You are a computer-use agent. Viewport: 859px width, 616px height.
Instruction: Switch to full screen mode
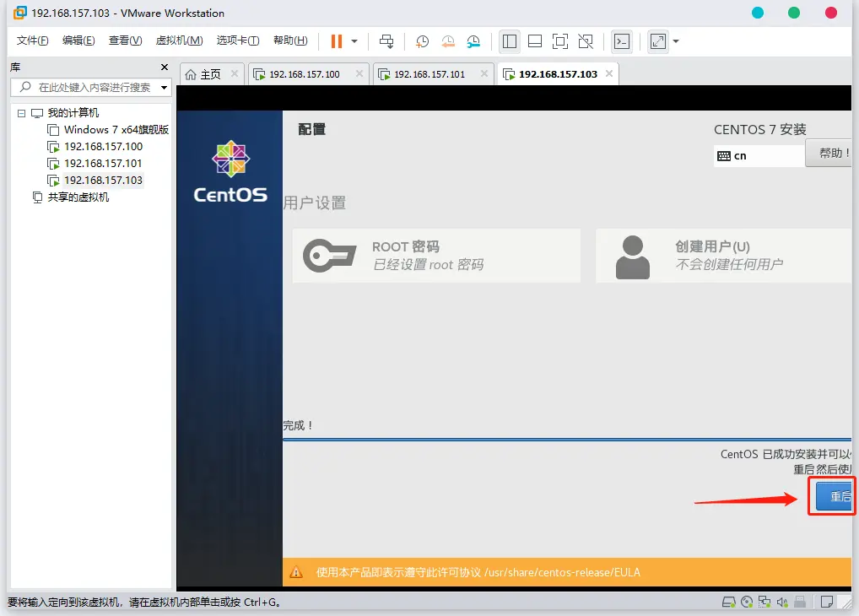click(x=560, y=41)
